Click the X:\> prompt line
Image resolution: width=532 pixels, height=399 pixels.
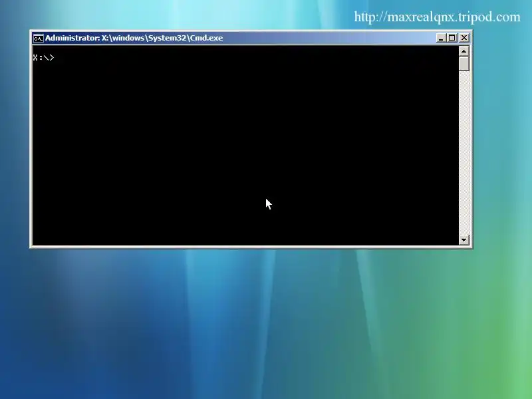pos(43,58)
